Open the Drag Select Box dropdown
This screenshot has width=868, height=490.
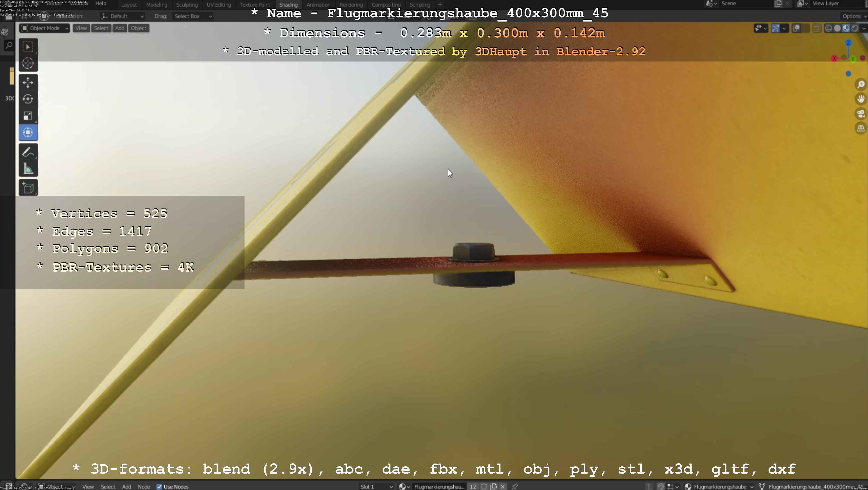coord(193,16)
